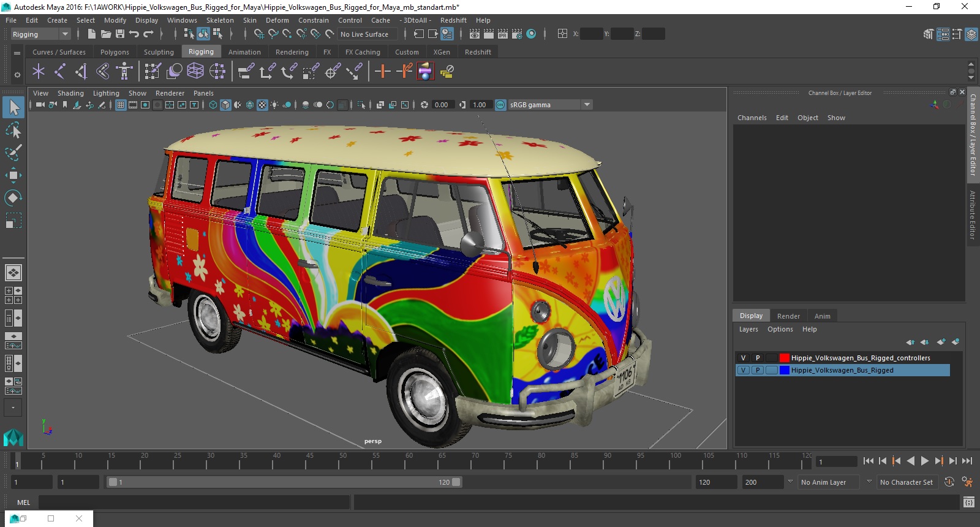Click the blue color swatch of Rigged layer

pos(784,370)
